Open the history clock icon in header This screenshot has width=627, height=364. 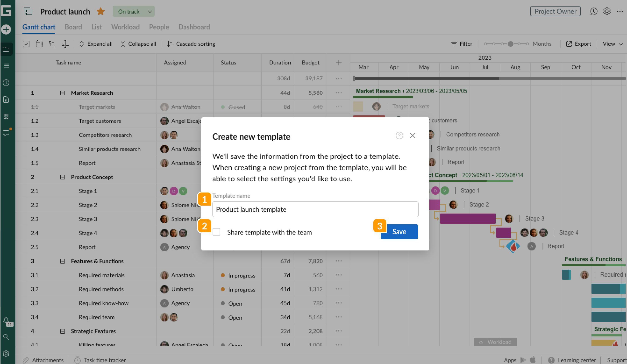pyautogui.click(x=593, y=11)
